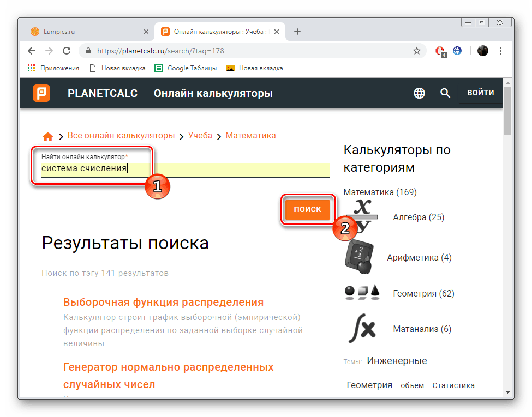The width and height of the screenshot is (532, 417).
Task: Open the user profile avatar
Action: (482, 51)
